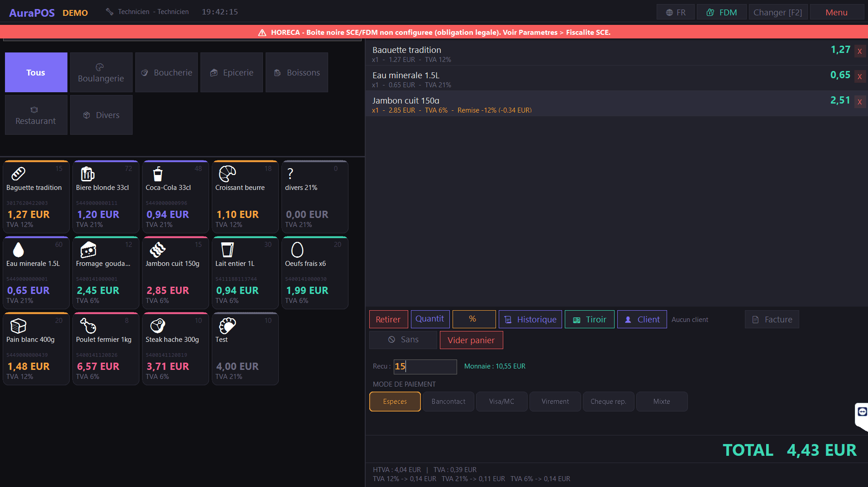The width and height of the screenshot is (868, 487).
Task: Filter products by Boulangerie category
Action: click(101, 72)
